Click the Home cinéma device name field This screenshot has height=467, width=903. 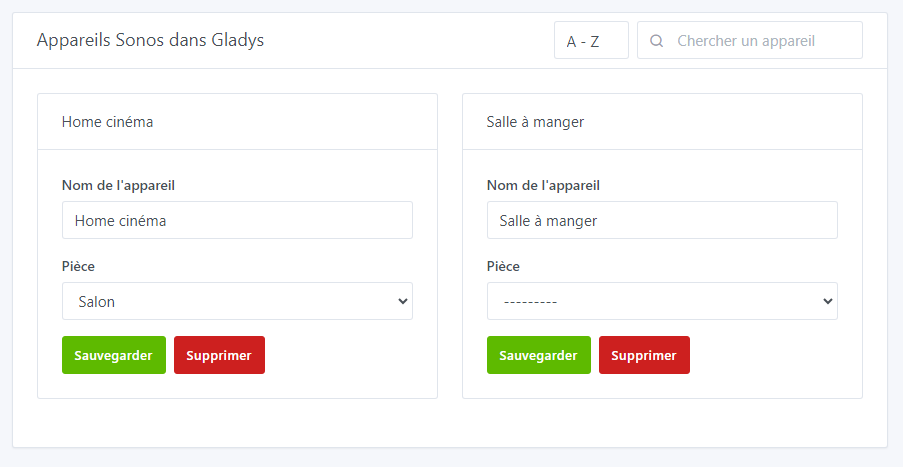pyautogui.click(x=237, y=221)
